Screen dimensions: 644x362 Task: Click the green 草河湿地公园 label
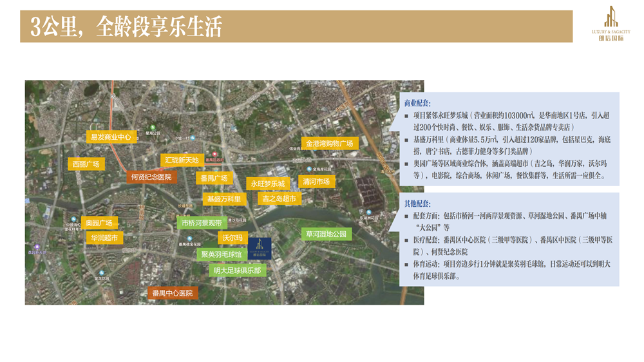pos(326,234)
